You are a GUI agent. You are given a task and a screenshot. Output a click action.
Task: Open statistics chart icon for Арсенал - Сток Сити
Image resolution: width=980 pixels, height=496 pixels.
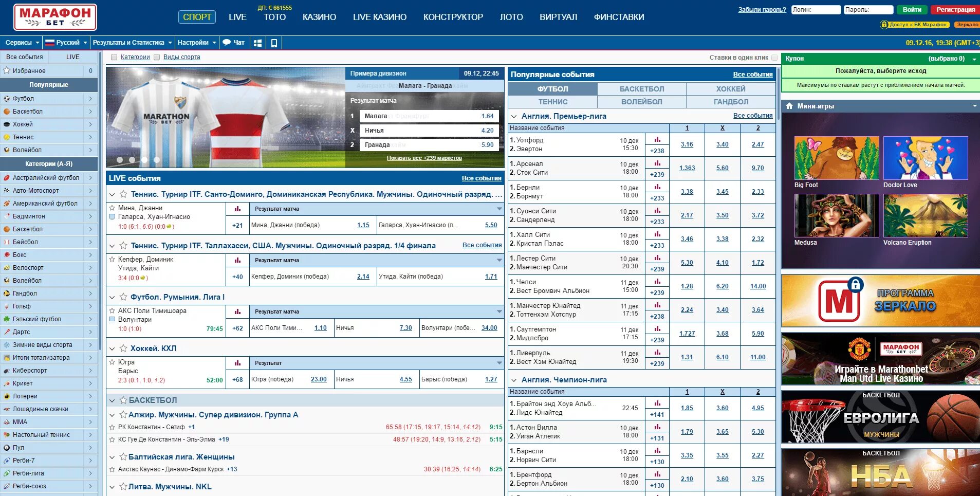657,163
